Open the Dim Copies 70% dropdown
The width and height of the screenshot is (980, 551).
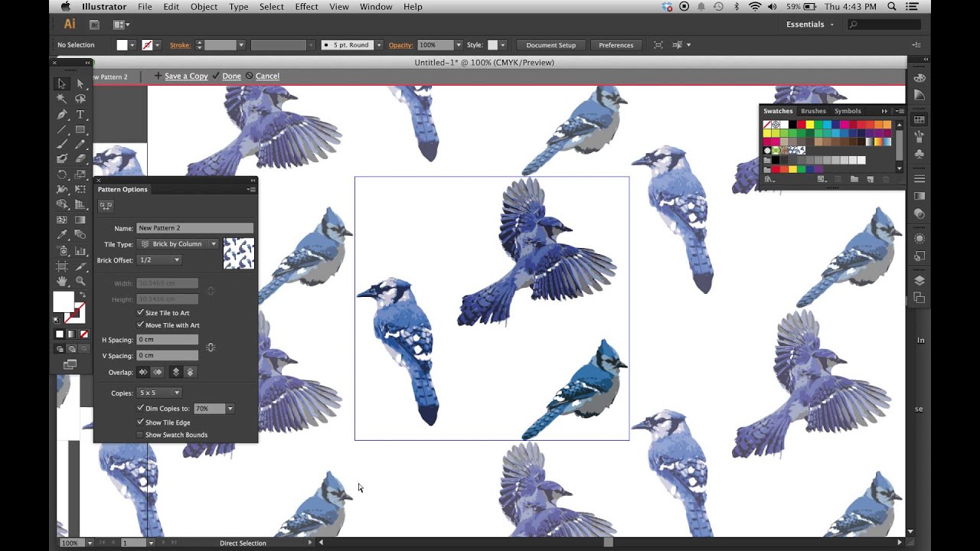tap(230, 409)
